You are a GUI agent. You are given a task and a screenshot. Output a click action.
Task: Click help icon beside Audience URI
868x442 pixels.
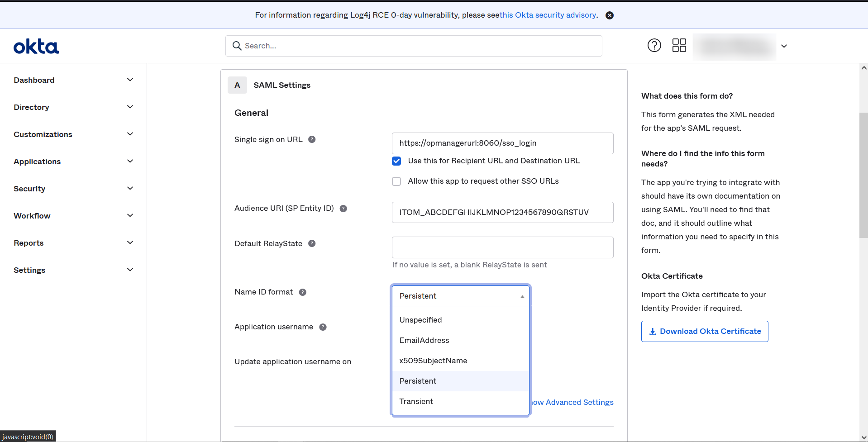[x=343, y=209]
